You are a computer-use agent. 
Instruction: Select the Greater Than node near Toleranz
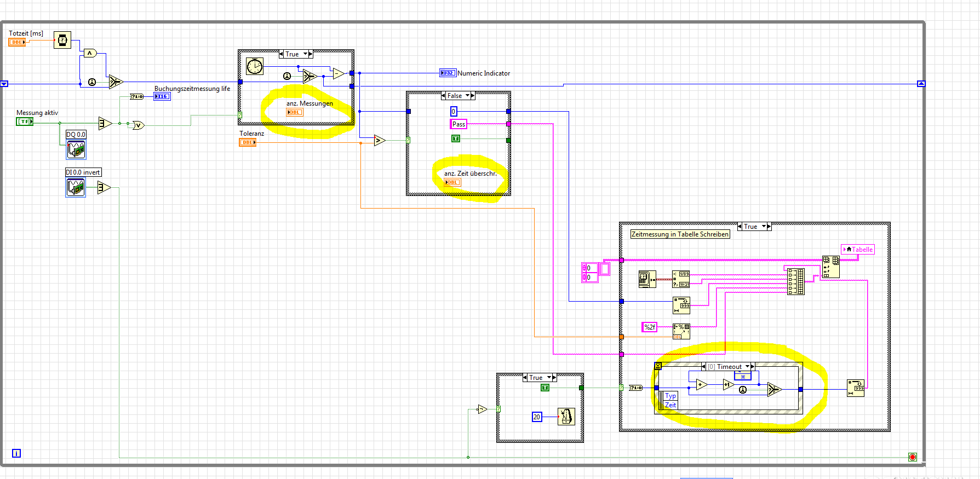pyautogui.click(x=380, y=141)
